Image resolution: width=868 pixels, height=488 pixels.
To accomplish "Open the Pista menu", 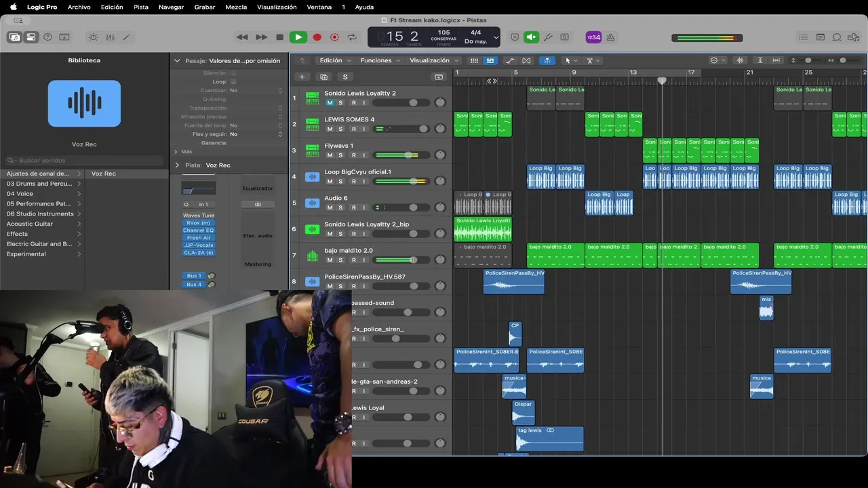I will pyautogui.click(x=141, y=7).
